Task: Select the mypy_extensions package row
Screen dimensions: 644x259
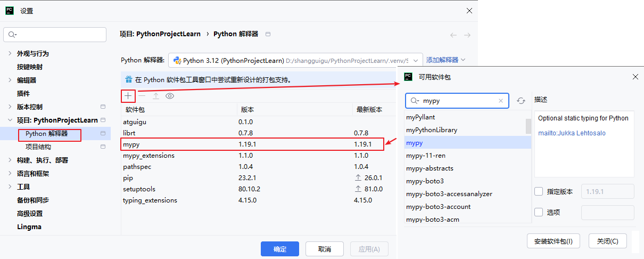Action: pyautogui.click(x=259, y=156)
